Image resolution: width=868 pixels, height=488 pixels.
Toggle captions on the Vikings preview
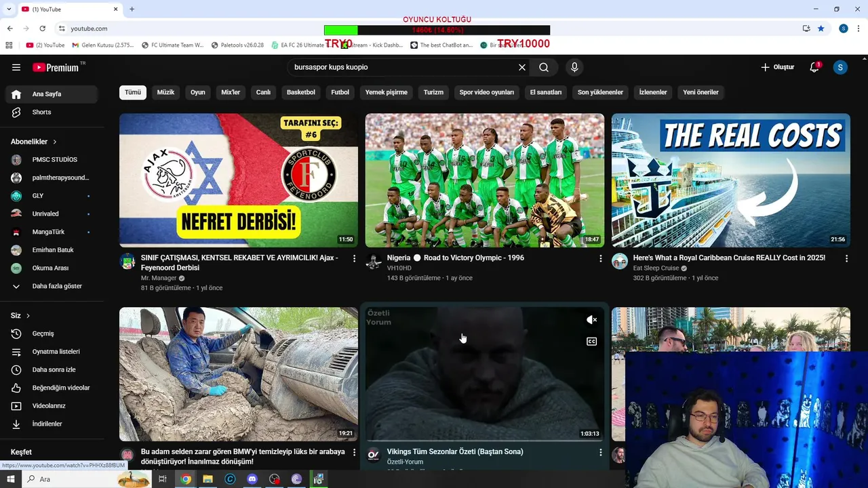pyautogui.click(x=591, y=342)
